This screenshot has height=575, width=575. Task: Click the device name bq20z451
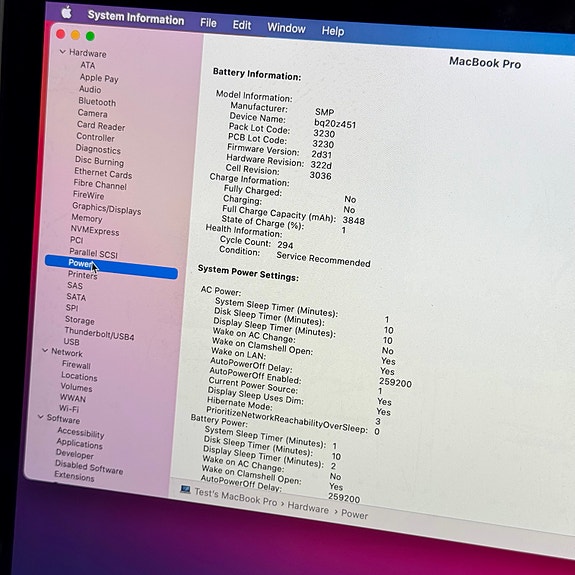click(335, 124)
